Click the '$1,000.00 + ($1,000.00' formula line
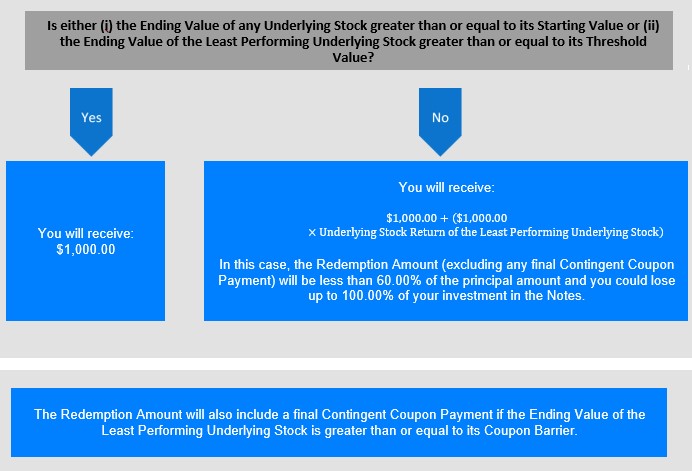The width and height of the screenshot is (692, 471). click(447, 218)
